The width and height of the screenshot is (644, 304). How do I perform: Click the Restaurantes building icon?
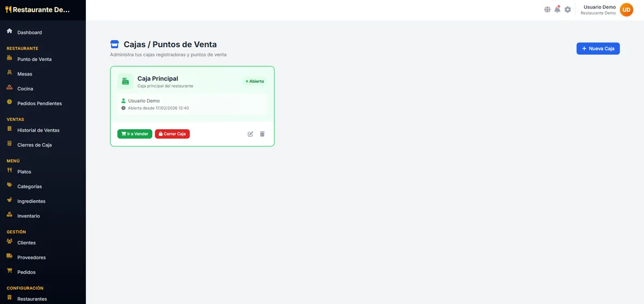[10, 298]
